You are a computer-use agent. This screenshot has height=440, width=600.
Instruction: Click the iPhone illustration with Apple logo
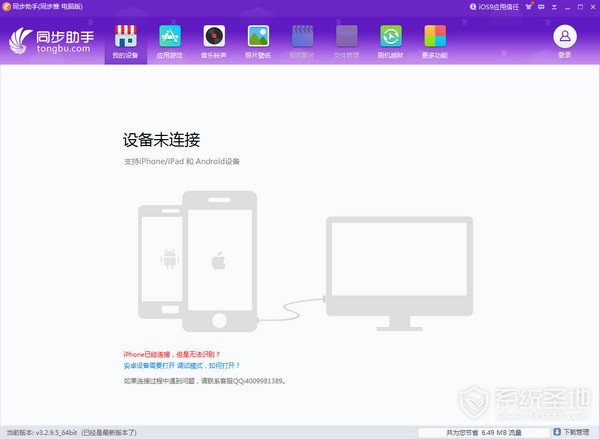pyautogui.click(x=220, y=261)
